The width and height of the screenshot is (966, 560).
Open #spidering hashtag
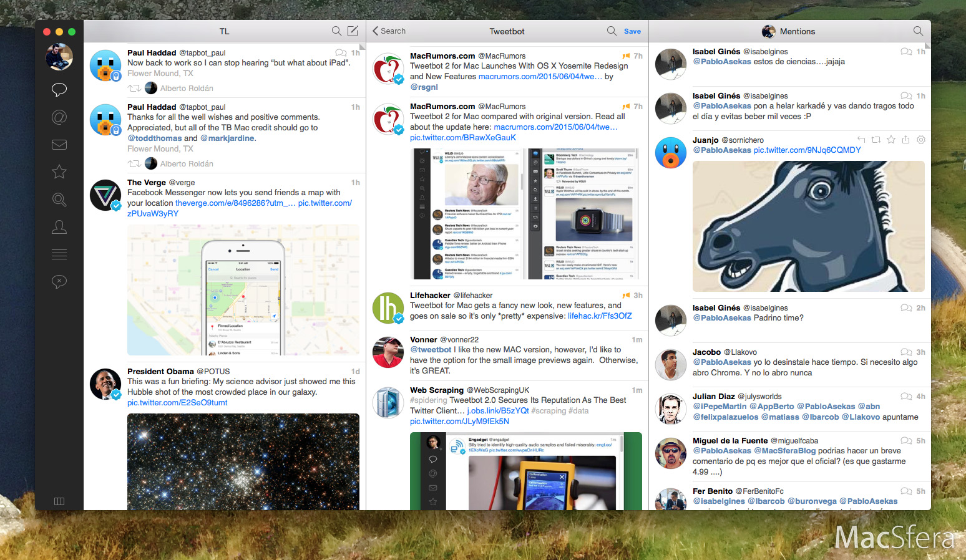coord(429,400)
